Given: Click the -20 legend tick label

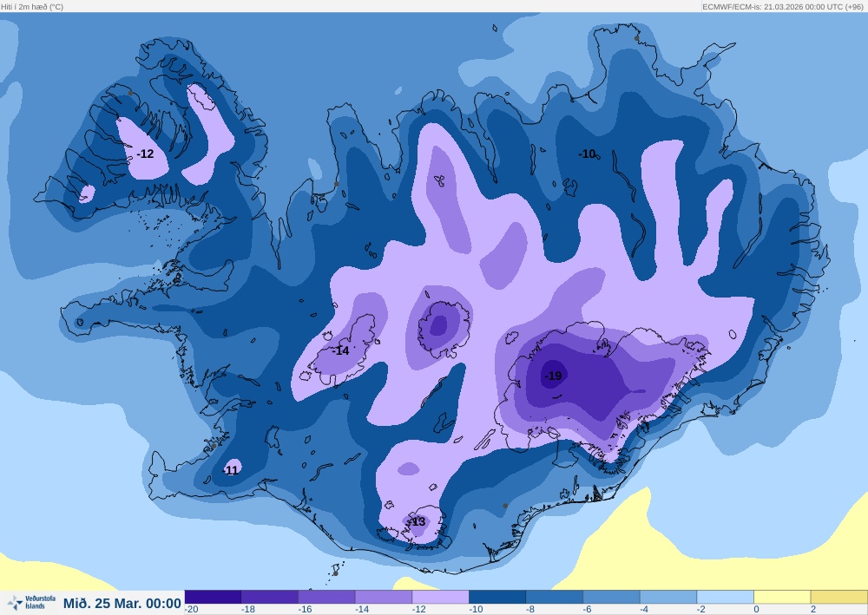Looking at the screenshot, I should (192, 609).
